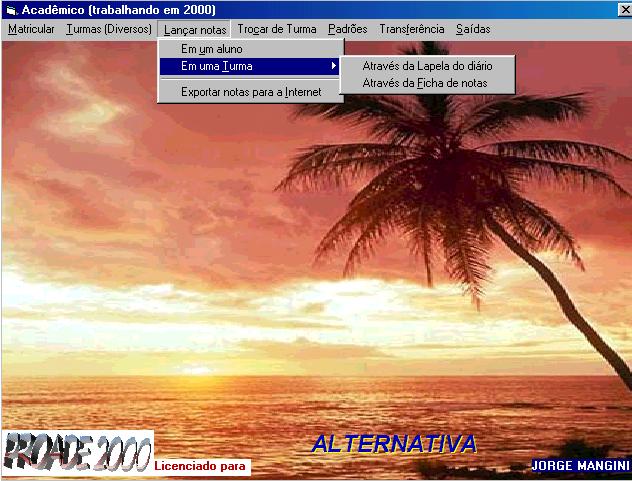Select the Em um aluno menu entry
This screenshot has height=481, width=632.
(x=211, y=48)
